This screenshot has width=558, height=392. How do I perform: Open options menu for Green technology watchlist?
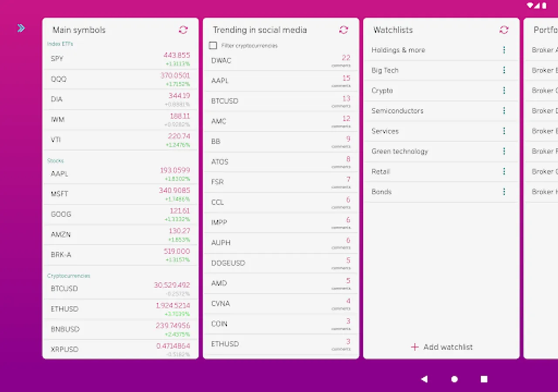[x=504, y=151]
